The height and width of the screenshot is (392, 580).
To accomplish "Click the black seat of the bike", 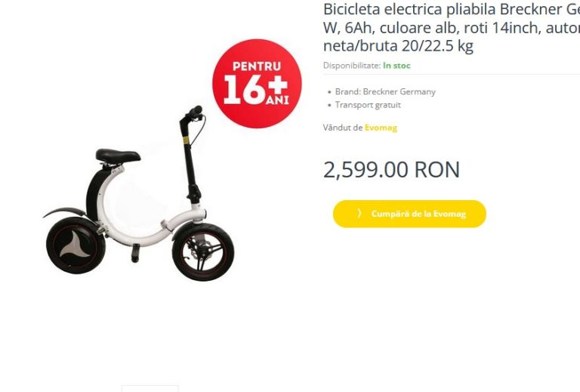I will 118,156.
